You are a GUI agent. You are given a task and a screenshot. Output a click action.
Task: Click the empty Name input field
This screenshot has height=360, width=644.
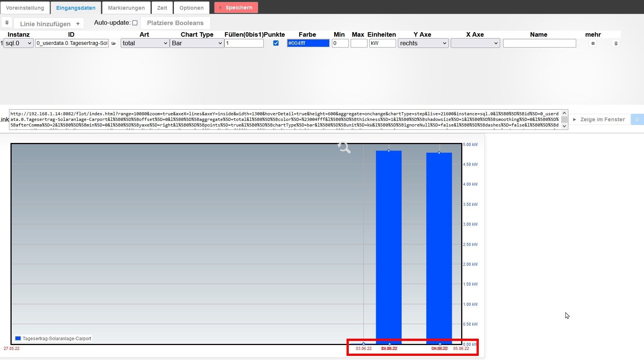tap(539, 43)
